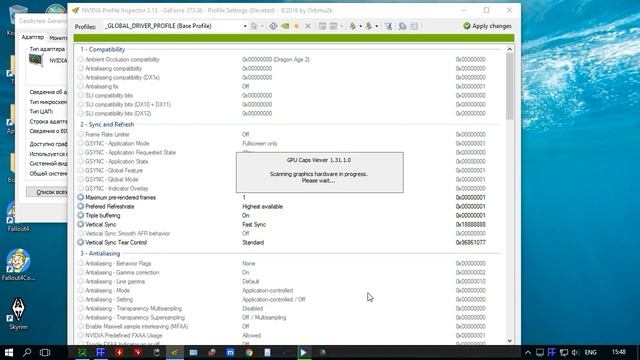The width and height of the screenshot is (640, 360).
Task: Click Apply changes button
Action: (x=487, y=26)
